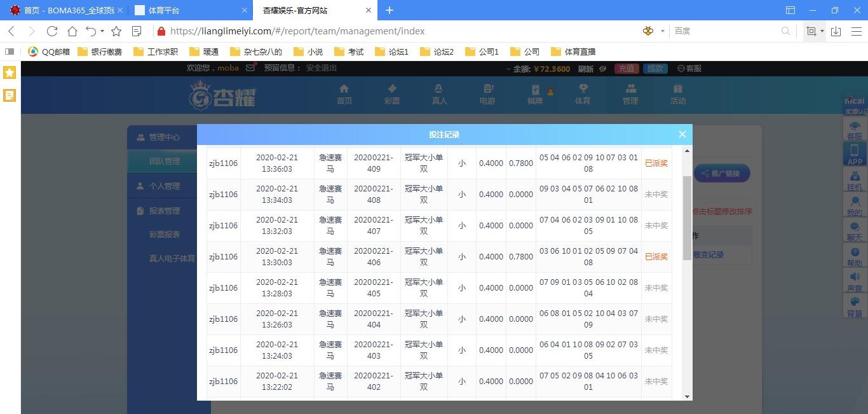
Task: Open the 银行缴费 bookmark folder
Action: (x=100, y=52)
